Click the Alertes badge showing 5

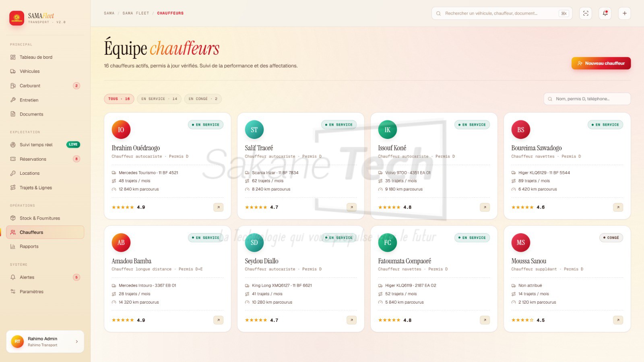(x=76, y=277)
